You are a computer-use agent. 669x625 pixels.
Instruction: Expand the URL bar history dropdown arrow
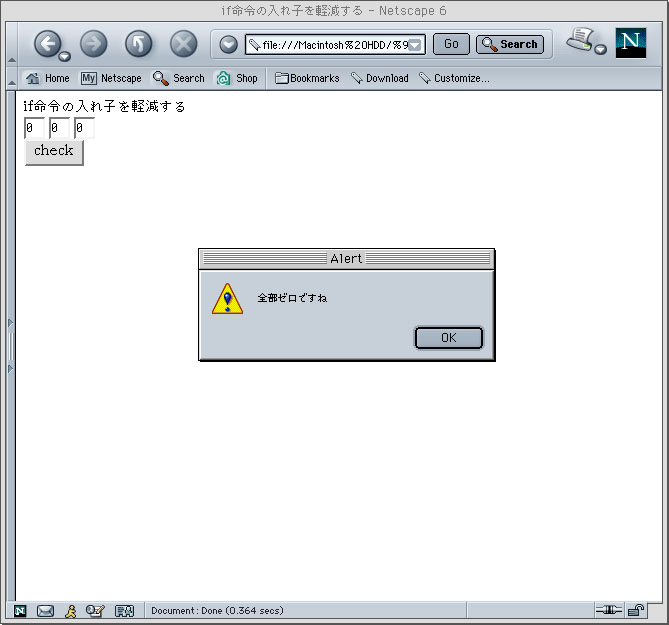tap(416, 45)
